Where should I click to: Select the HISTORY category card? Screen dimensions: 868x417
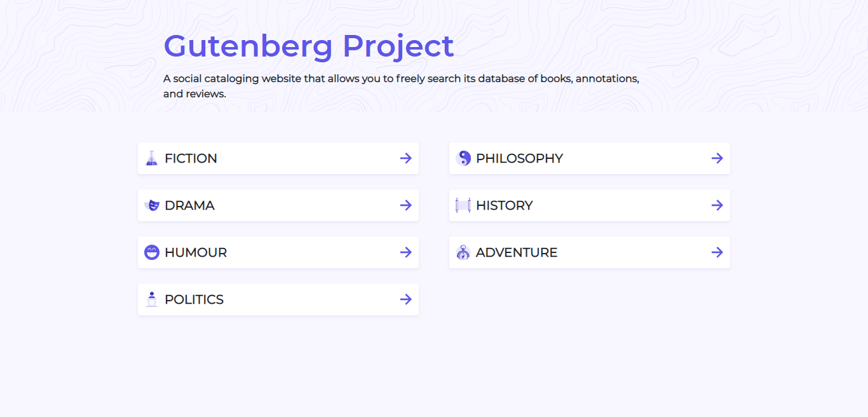(x=590, y=205)
